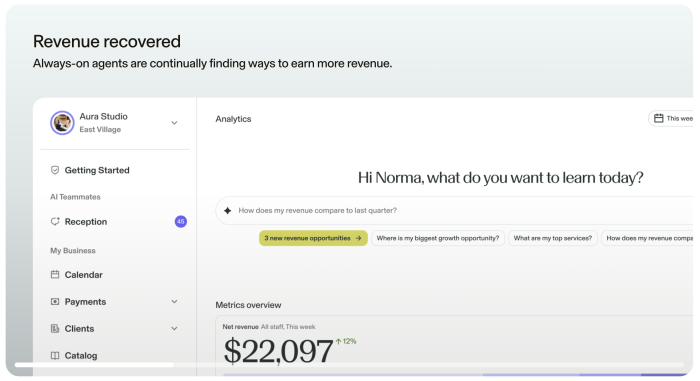Click the Reception chat icon
700x381 pixels.
(x=55, y=222)
